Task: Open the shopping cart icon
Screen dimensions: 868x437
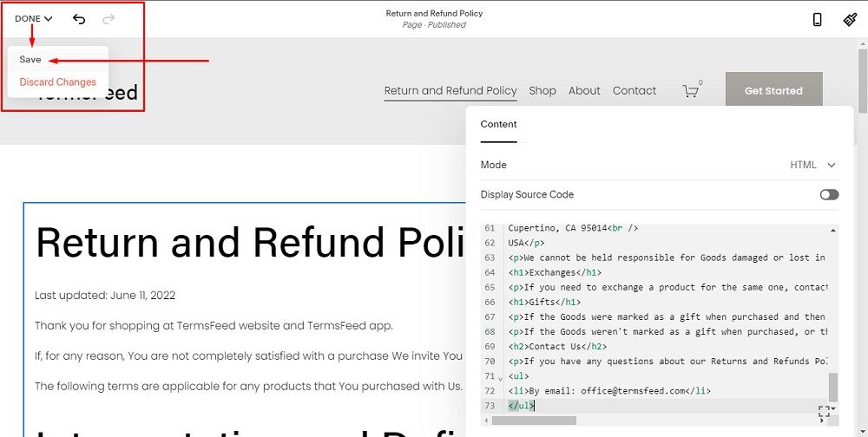Action: [x=691, y=91]
